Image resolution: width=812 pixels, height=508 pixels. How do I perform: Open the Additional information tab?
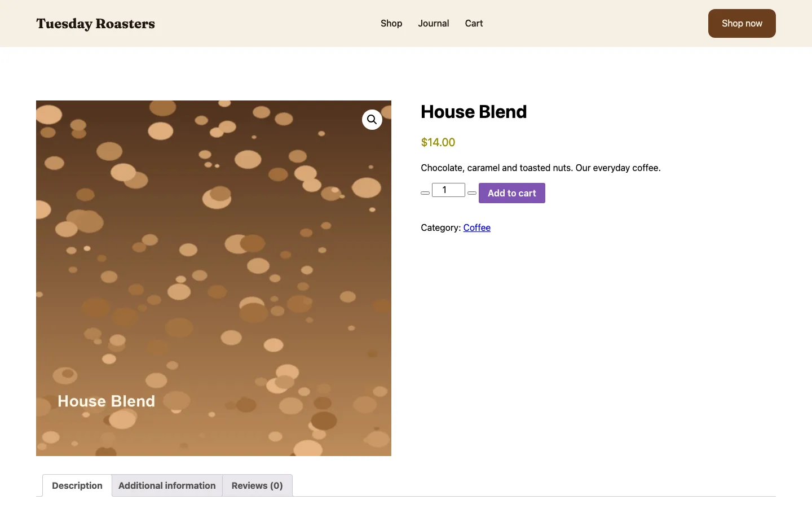point(167,485)
